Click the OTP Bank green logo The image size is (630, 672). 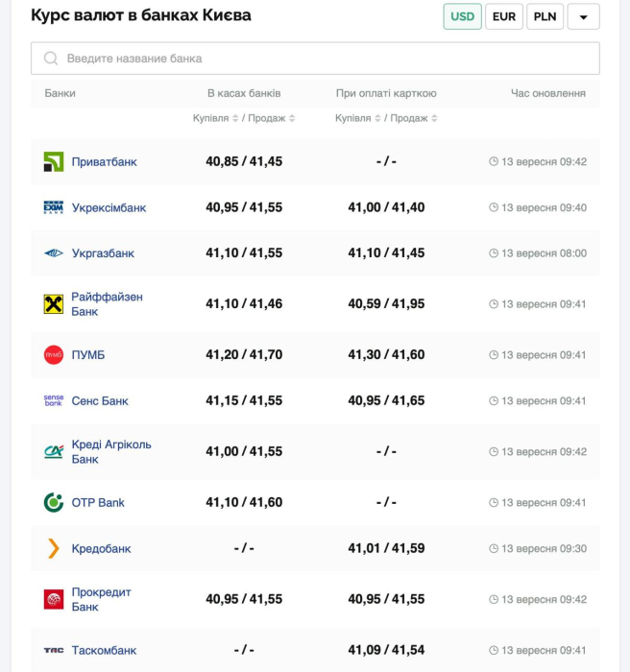coord(54,502)
